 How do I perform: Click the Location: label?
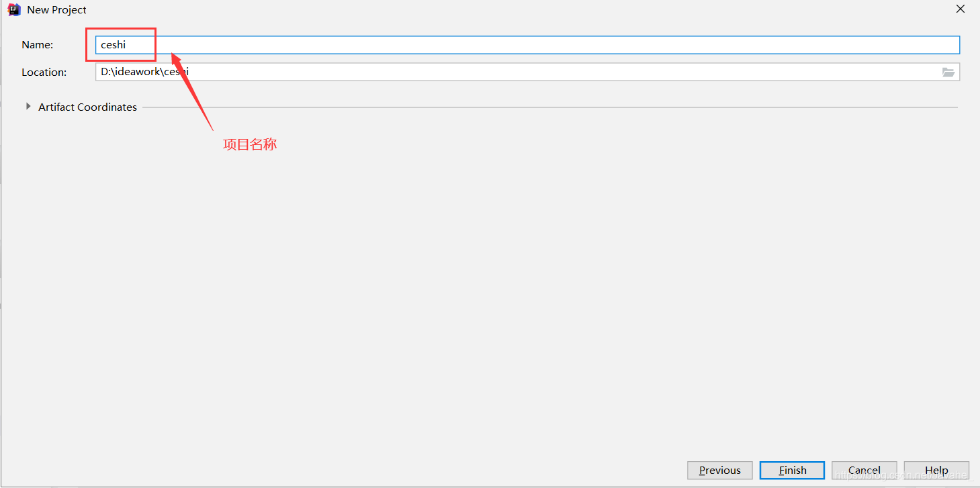pyautogui.click(x=44, y=72)
